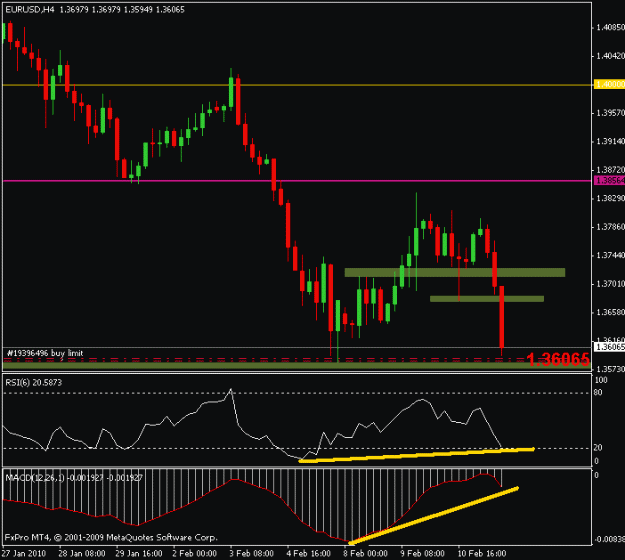Viewport: 625px width, 560px height.
Task: Select the 1.35730 price axis label
Action: coord(610,369)
